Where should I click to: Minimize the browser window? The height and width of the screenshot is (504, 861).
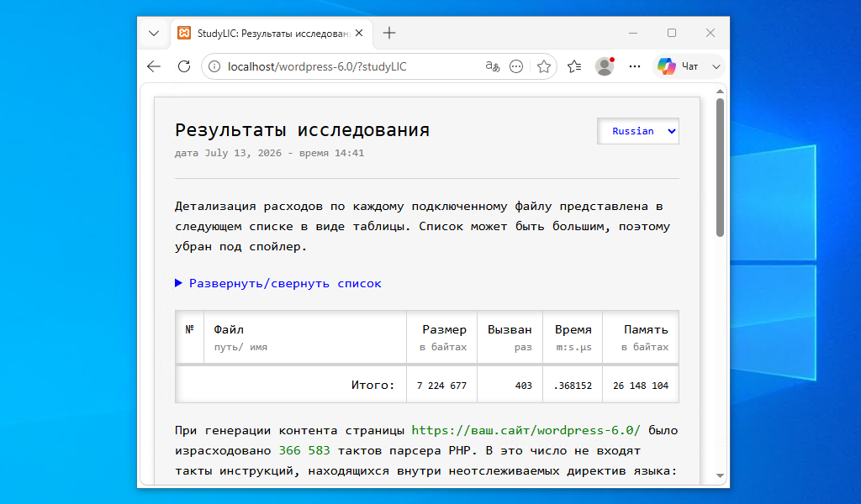point(633,33)
